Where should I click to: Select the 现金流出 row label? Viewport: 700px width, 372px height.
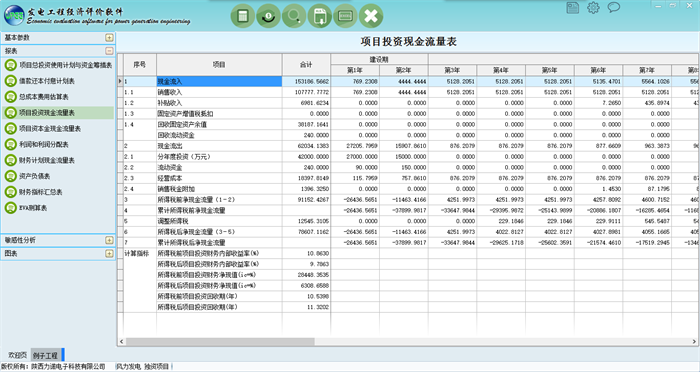(170, 146)
